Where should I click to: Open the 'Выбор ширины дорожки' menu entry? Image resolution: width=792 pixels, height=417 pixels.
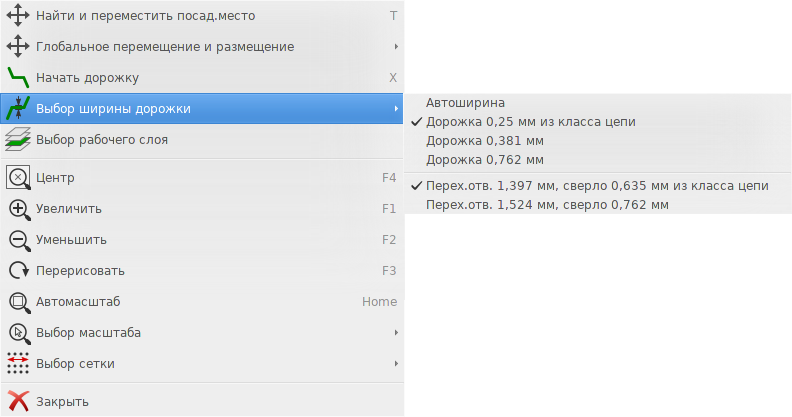(202, 109)
